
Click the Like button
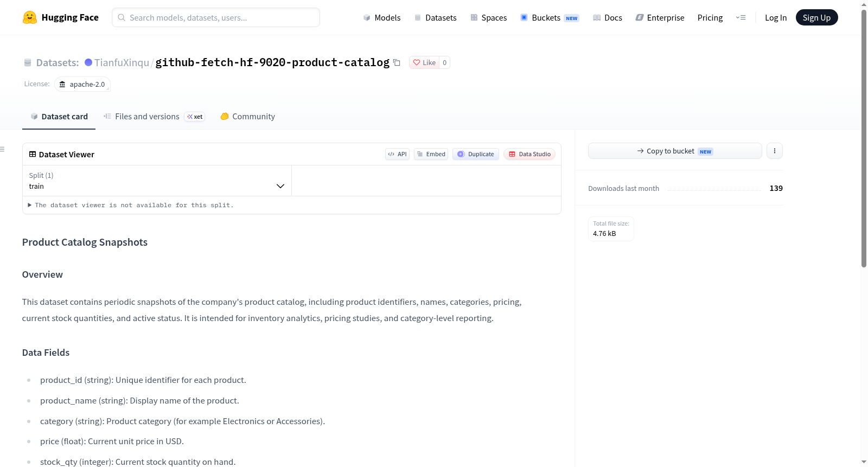424,62
